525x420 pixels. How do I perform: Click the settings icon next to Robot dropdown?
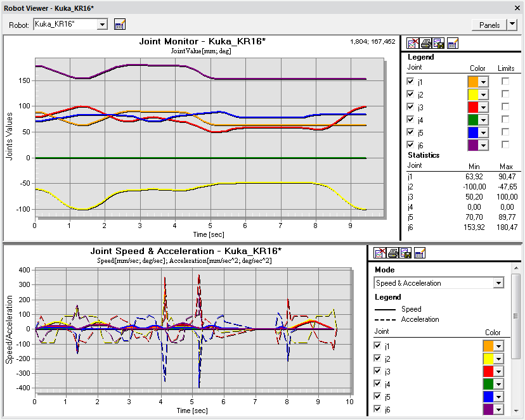[120, 25]
